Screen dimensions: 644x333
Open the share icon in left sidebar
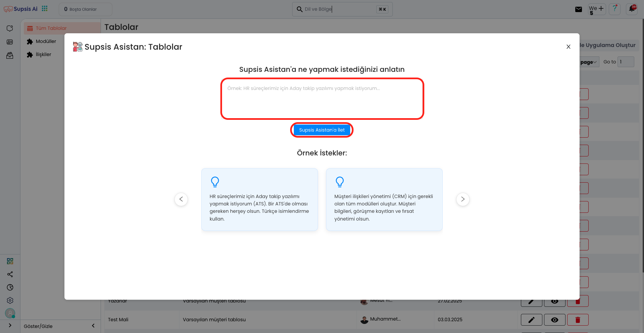pyautogui.click(x=10, y=274)
